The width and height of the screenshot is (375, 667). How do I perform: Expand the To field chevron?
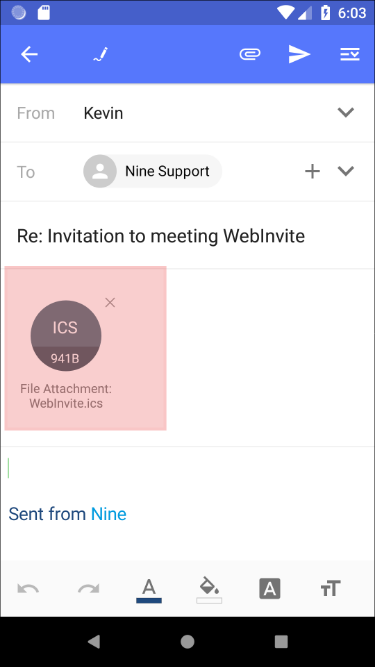tap(346, 171)
